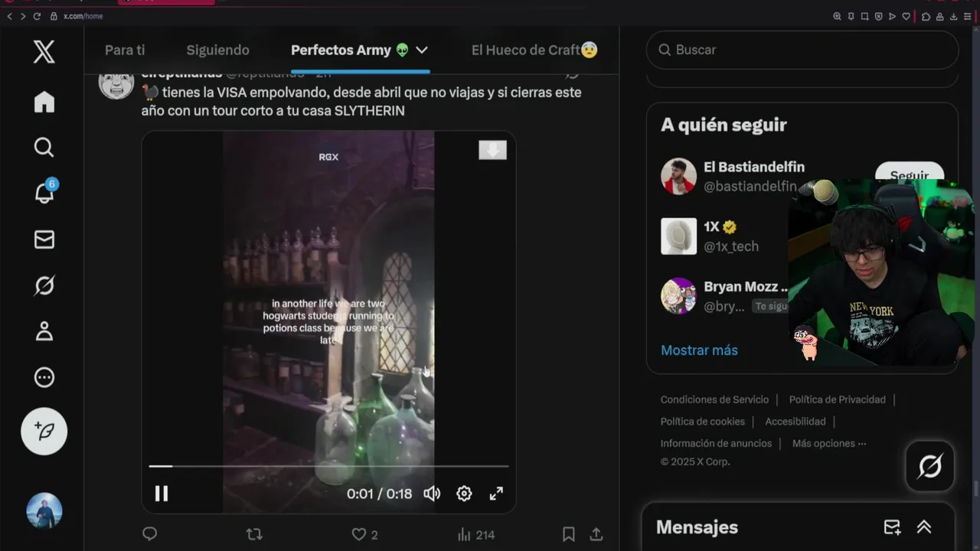
Task: Add page to bookmarks with heart icon
Action: click(906, 16)
